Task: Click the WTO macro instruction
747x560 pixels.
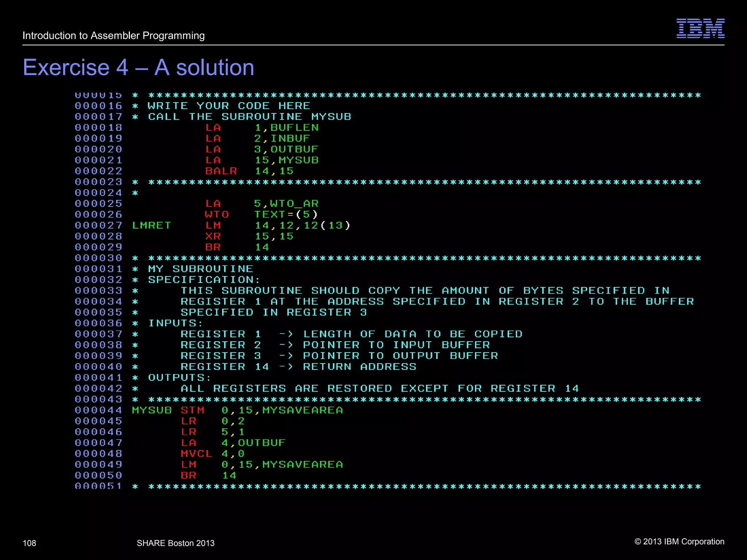Action: click(217, 214)
